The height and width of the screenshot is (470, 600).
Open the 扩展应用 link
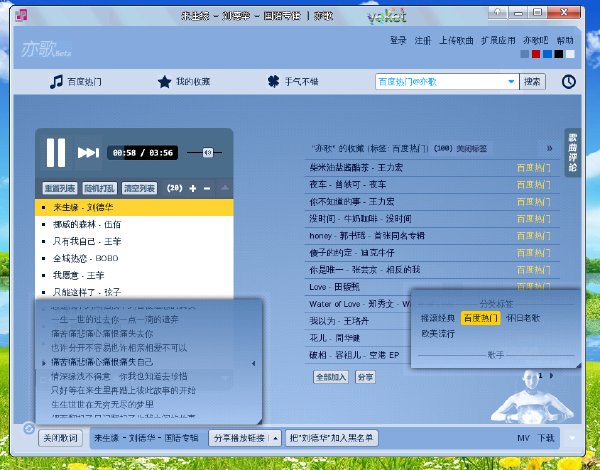tap(498, 40)
